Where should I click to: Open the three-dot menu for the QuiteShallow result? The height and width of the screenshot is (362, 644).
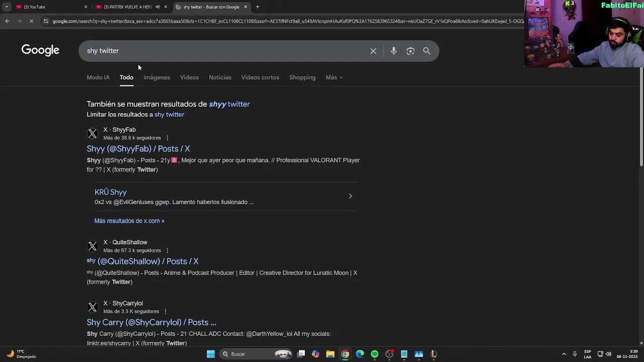click(x=168, y=250)
